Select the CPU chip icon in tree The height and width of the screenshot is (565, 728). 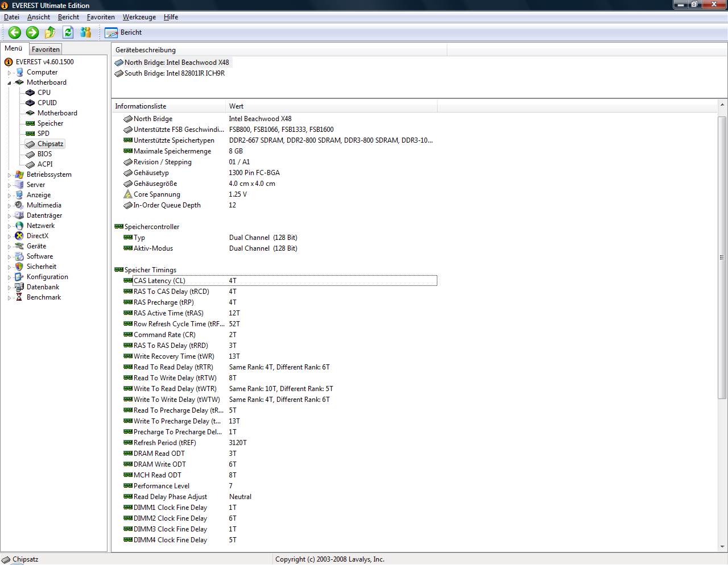tap(30, 93)
